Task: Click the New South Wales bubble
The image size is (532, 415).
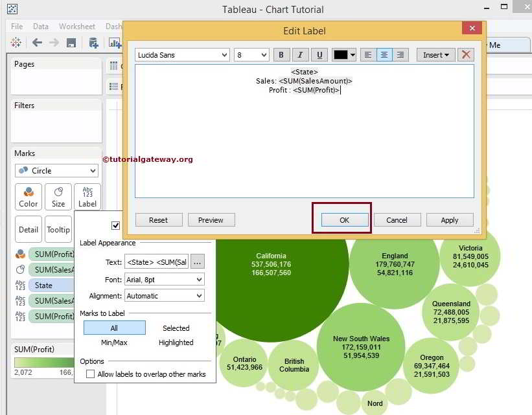Action: tap(361, 347)
